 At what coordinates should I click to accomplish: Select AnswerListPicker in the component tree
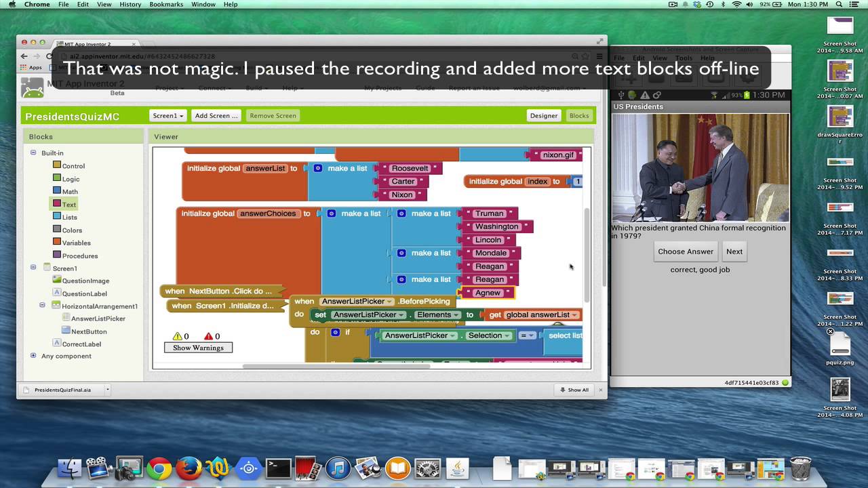[93, 319]
